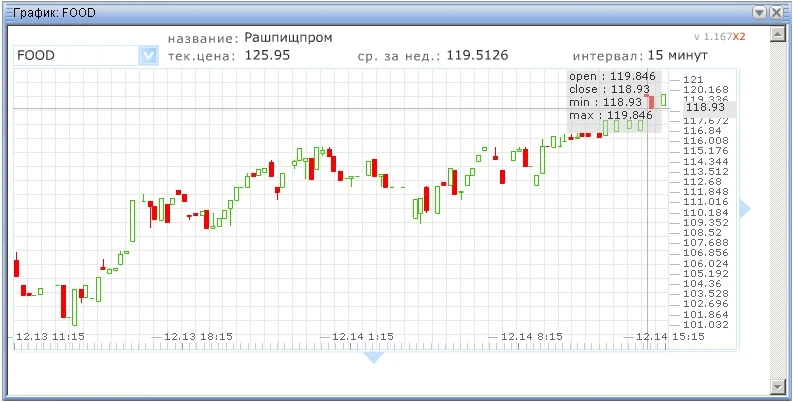The width and height of the screenshot is (793, 402).
Task: Click the 101.032 price axis label
Action: click(706, 325)
